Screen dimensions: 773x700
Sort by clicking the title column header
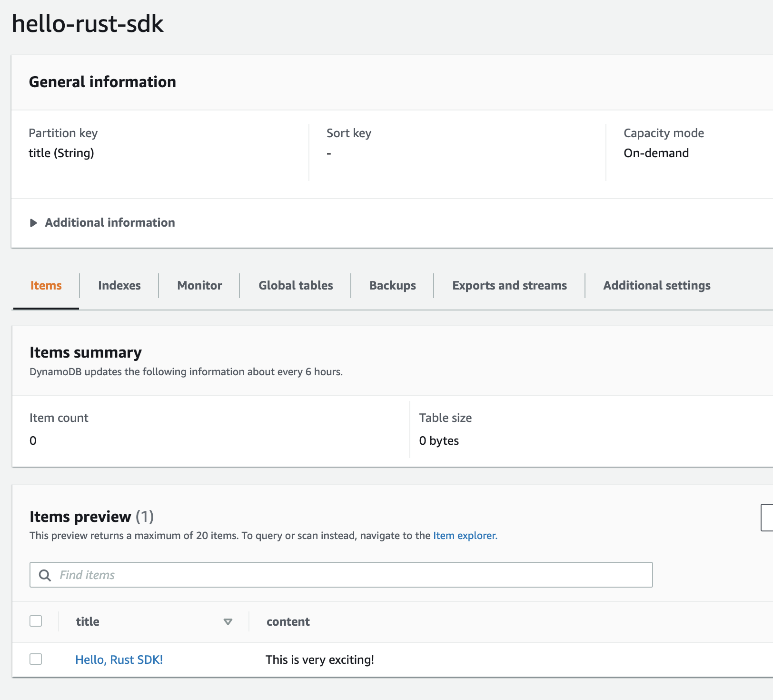[x=88, y=621]
